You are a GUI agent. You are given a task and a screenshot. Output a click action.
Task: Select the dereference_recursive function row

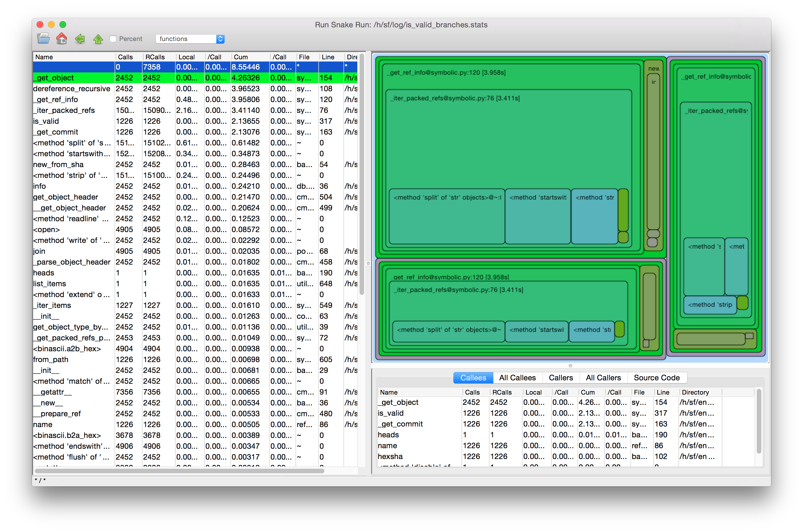point(72,89)
